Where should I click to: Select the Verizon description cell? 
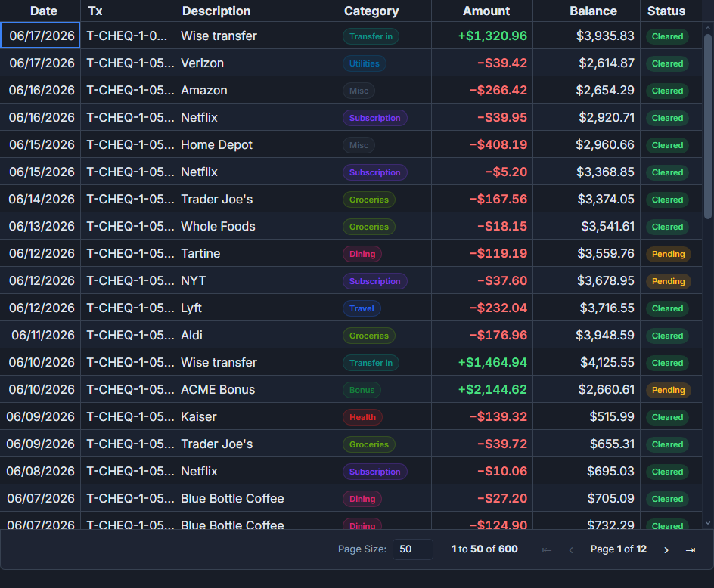pos(256,63)
